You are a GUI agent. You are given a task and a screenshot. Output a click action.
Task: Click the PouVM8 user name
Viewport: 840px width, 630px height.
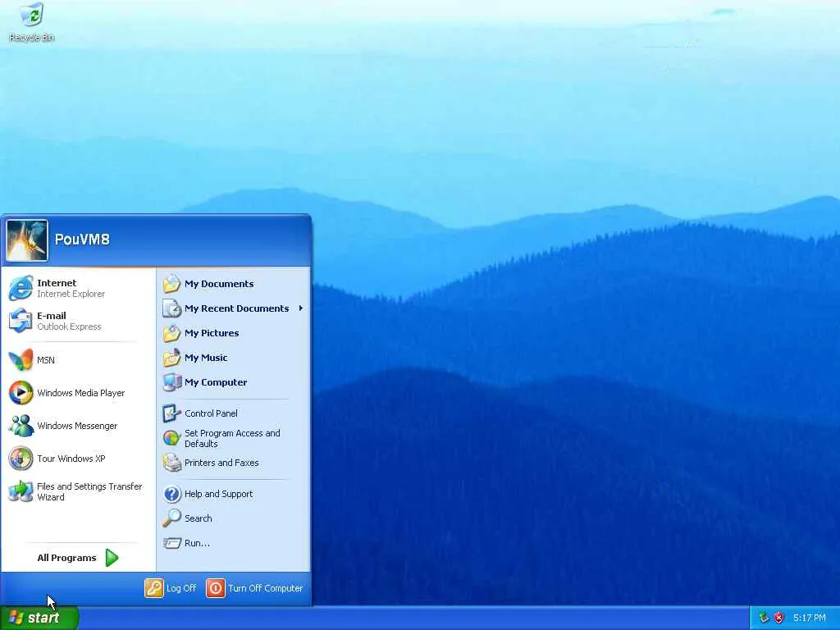tap(82, 240)
